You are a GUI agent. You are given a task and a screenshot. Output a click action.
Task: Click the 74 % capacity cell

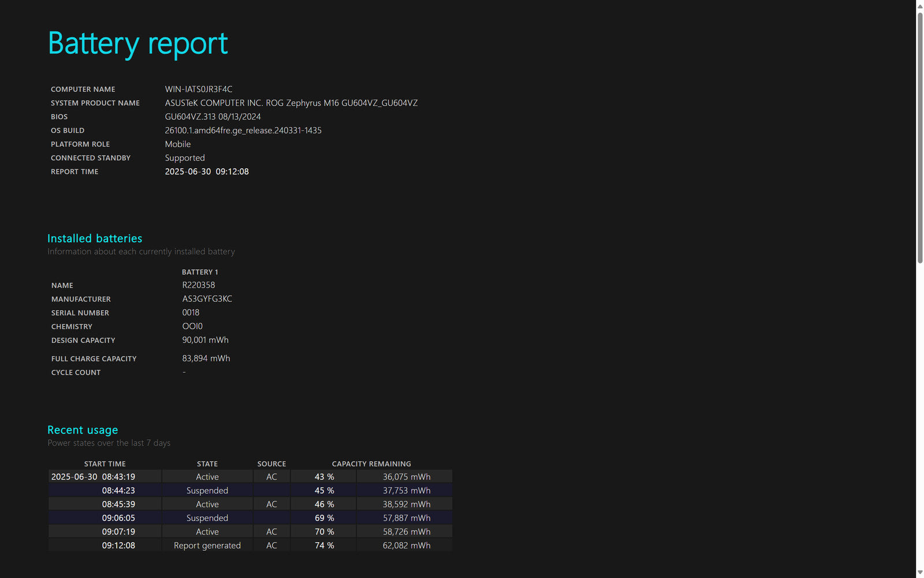pyautogui.click(x=324, y=546)
